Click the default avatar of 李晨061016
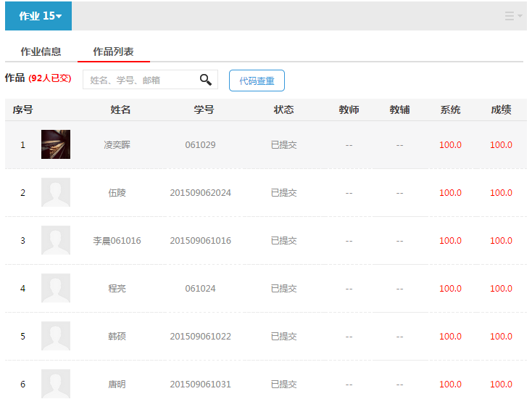The image size is (532, 407). tap(56, 240)
